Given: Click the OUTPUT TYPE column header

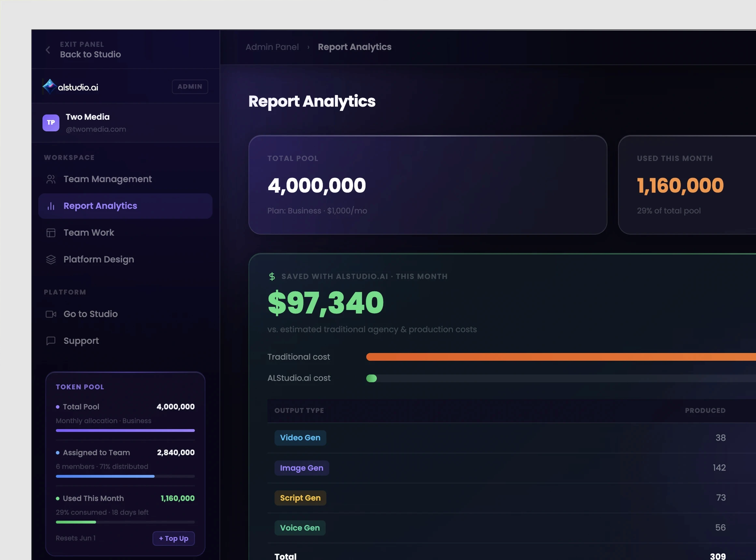Looking at the screenshot, I should [299, 411].
